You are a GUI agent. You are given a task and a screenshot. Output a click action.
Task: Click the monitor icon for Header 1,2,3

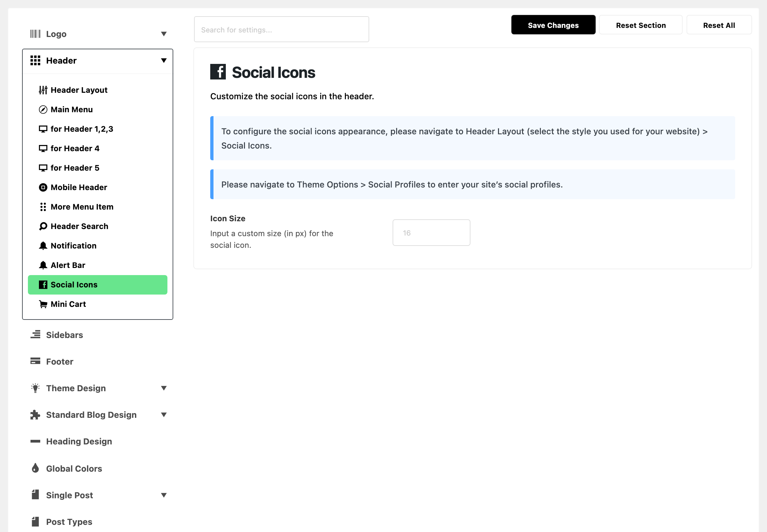(x=43, y=129)
